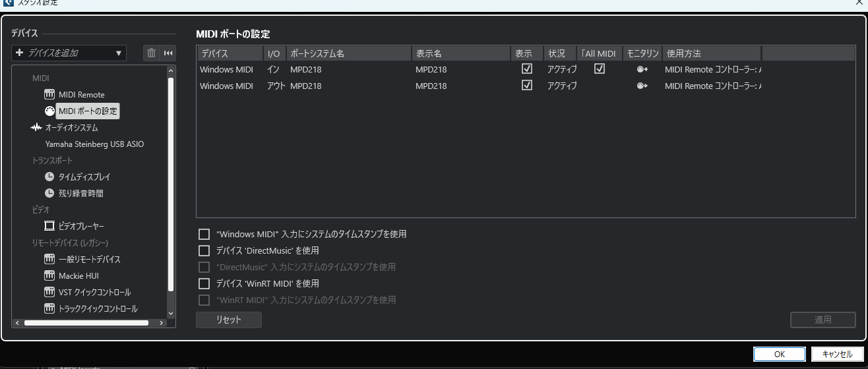Viewport: 868px width, 369px height.
Task: Confirm settings with the OK button
Action: 779,355
